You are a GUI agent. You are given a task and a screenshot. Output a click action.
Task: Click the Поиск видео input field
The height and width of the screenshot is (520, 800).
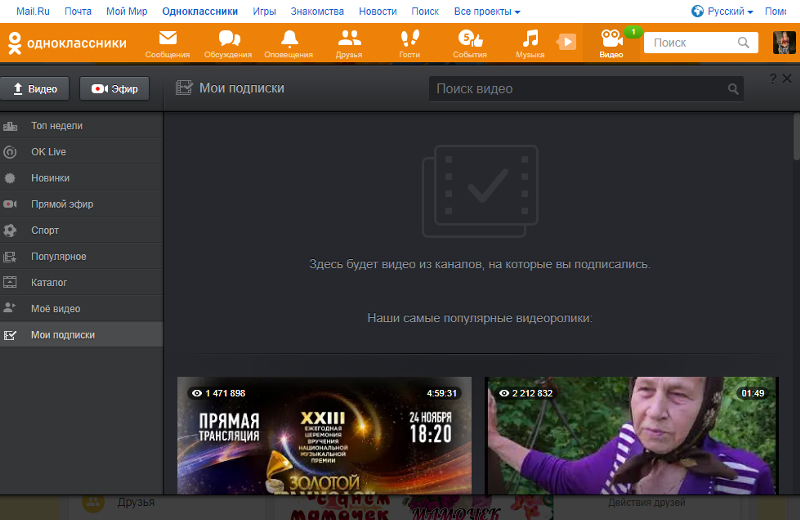tap(575, 89)
